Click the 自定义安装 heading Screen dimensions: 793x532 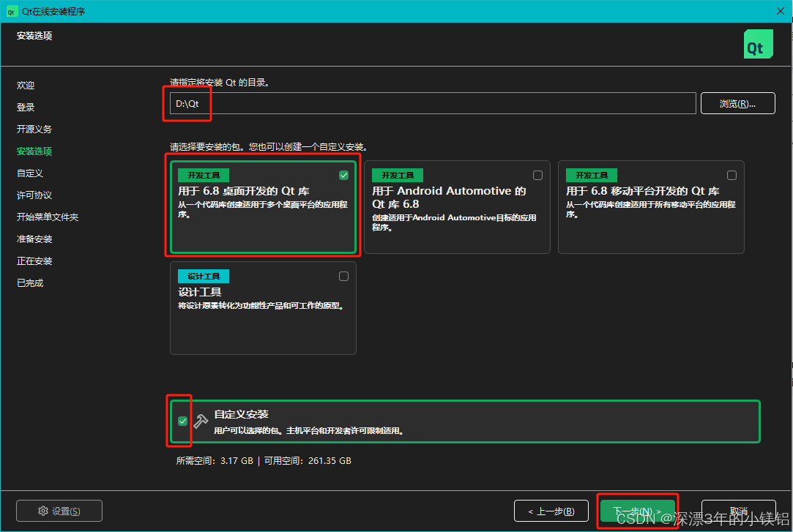point(241,414)
